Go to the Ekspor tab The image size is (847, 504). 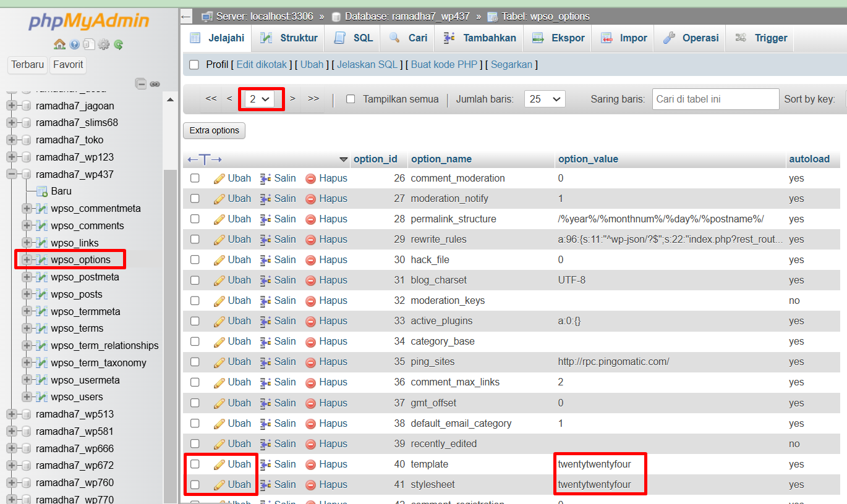pos(558,38)
